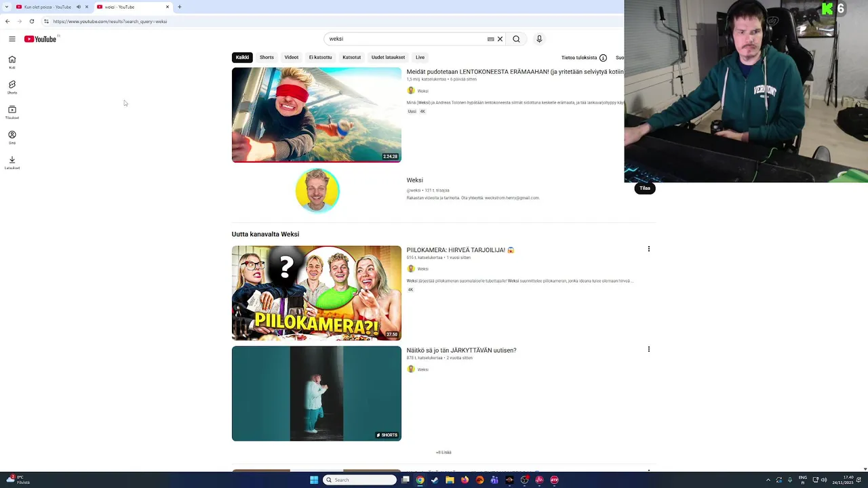
Task: Start voice search with microphone icon
Action: [539, 39]
